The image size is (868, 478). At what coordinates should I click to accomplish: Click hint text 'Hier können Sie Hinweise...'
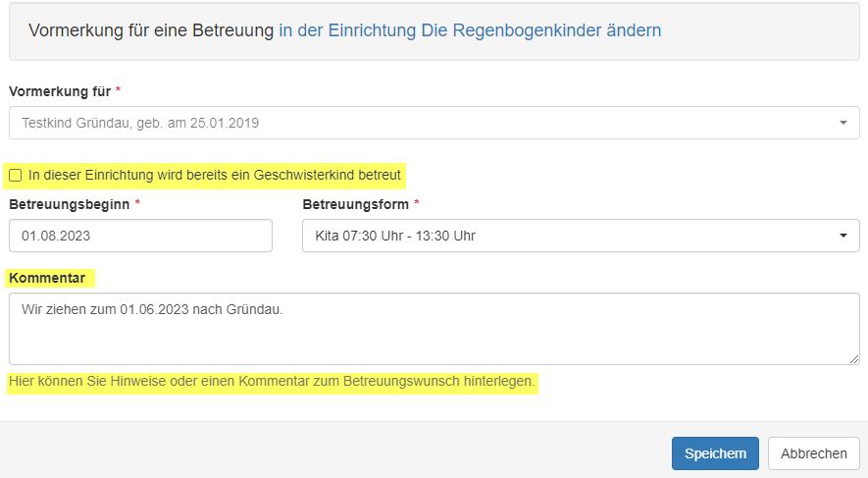[272, 382]
